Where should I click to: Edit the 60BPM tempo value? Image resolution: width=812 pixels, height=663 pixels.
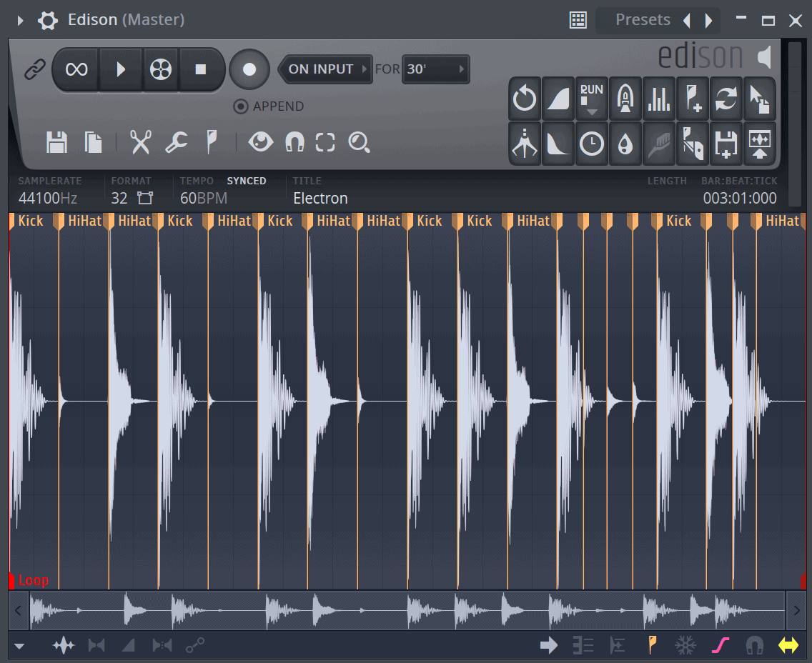pos(204,198)
